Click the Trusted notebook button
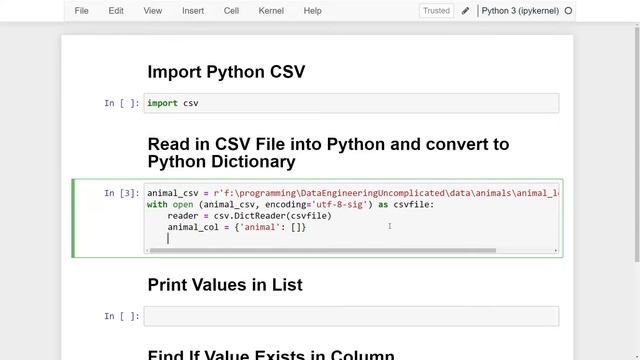 [436, 11]
